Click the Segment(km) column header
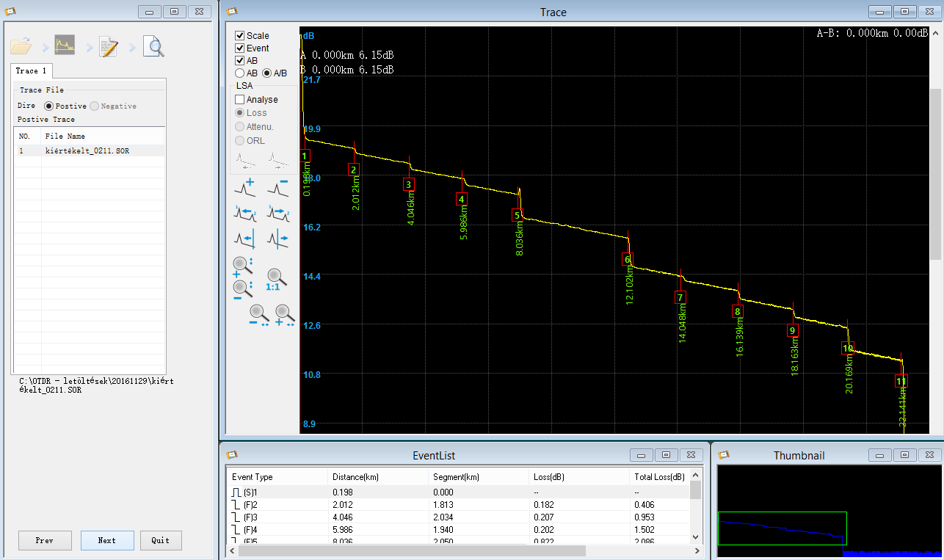 click(x=479, y=476)
